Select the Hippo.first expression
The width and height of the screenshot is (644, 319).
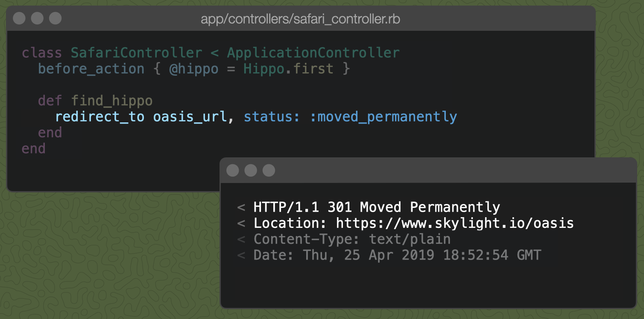(x=288, y=68)
